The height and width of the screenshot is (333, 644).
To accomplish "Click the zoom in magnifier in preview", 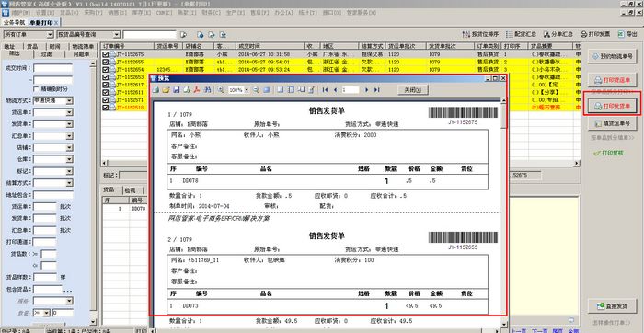I will (221, 89).
